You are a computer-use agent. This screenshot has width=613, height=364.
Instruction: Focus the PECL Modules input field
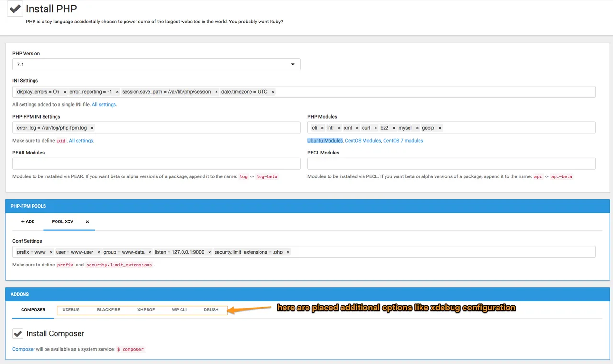pyautogui.click(x=452, y=164)
